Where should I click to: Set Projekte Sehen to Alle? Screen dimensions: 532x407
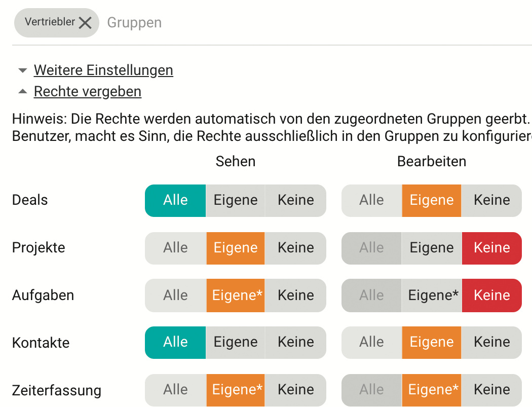(x=175, y=248)
